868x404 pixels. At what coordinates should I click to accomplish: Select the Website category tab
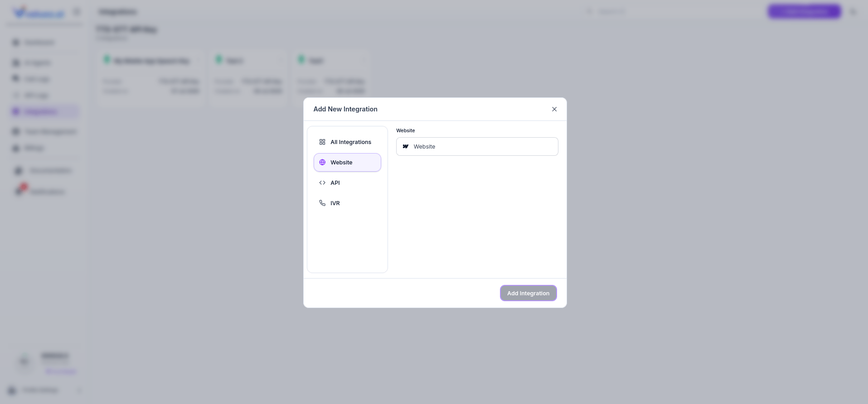[x=347, y=163]
